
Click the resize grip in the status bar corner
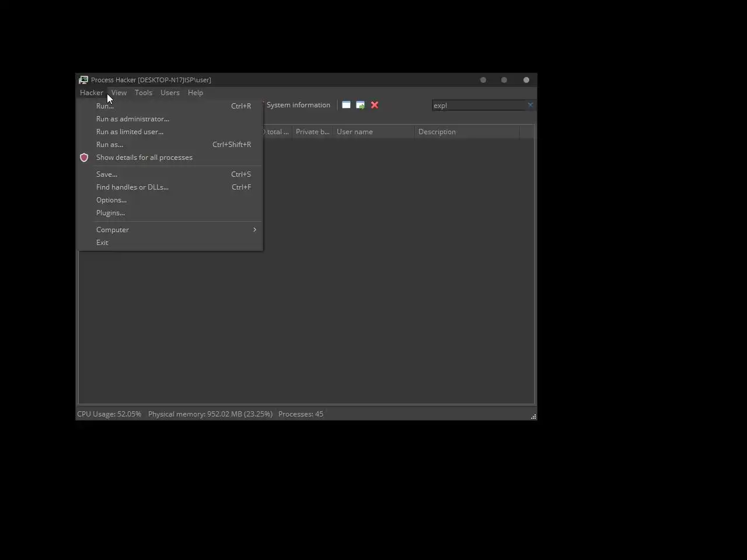click(533, 416)
